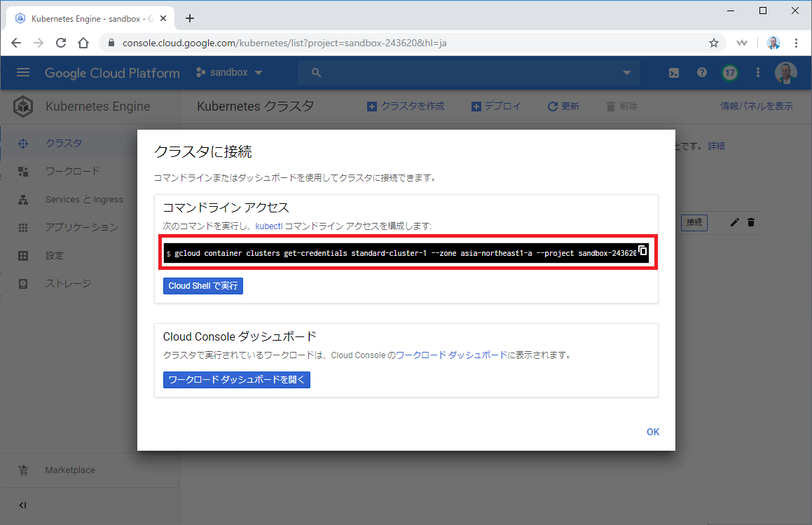Expand the search bar dropdown arrow
This screenshot has height=525, width=812.
pos(626,73)
